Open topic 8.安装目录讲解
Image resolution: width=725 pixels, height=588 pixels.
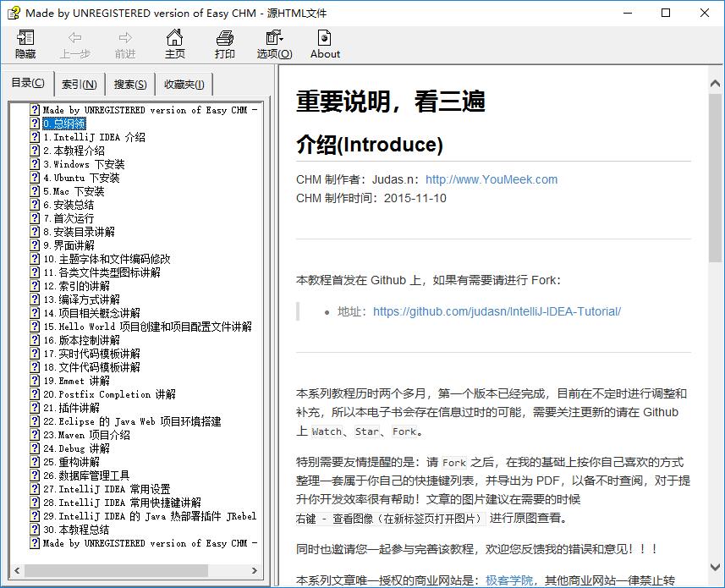pos(79,232)
